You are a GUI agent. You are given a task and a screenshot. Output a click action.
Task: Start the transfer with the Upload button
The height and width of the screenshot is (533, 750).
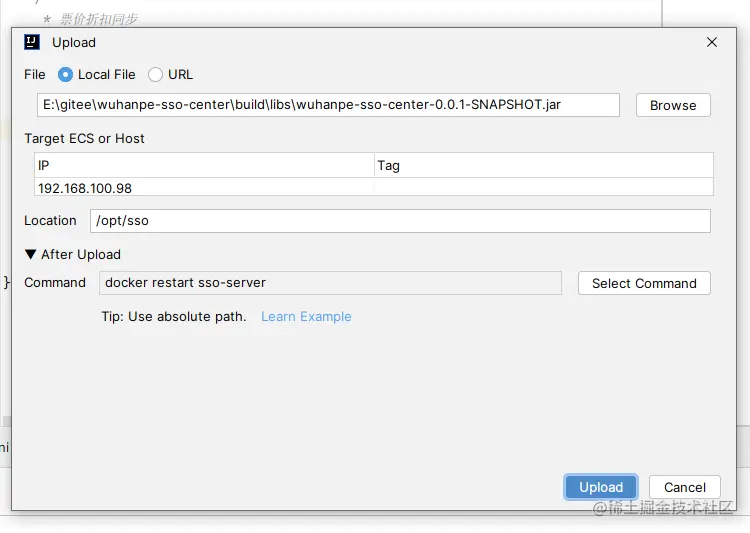point(601,487)
